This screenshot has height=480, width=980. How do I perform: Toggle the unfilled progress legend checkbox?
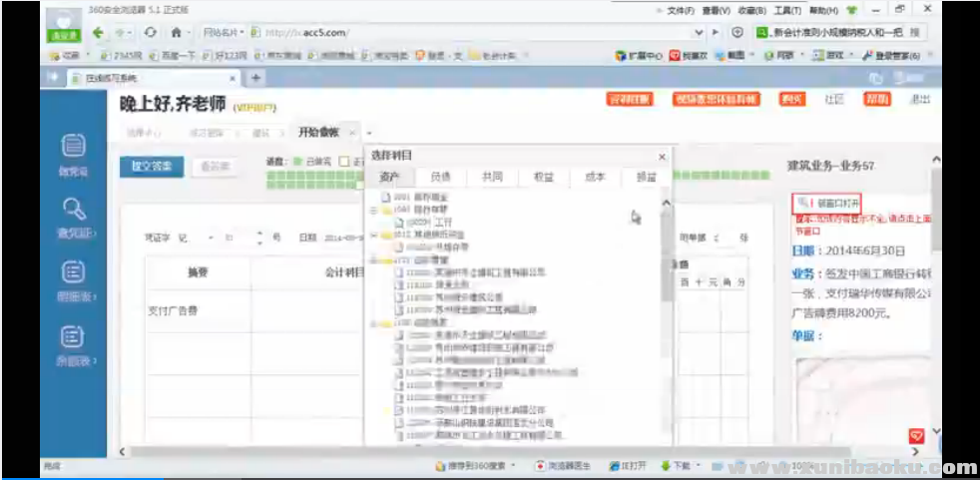(x=343, y=161)
